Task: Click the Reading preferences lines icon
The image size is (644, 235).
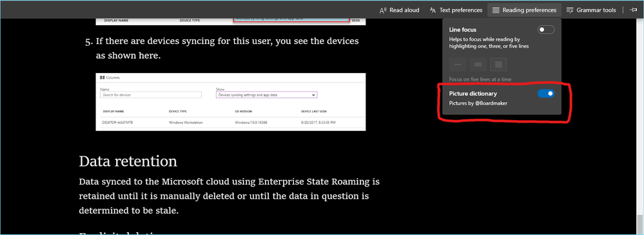Action: (496, 10)
